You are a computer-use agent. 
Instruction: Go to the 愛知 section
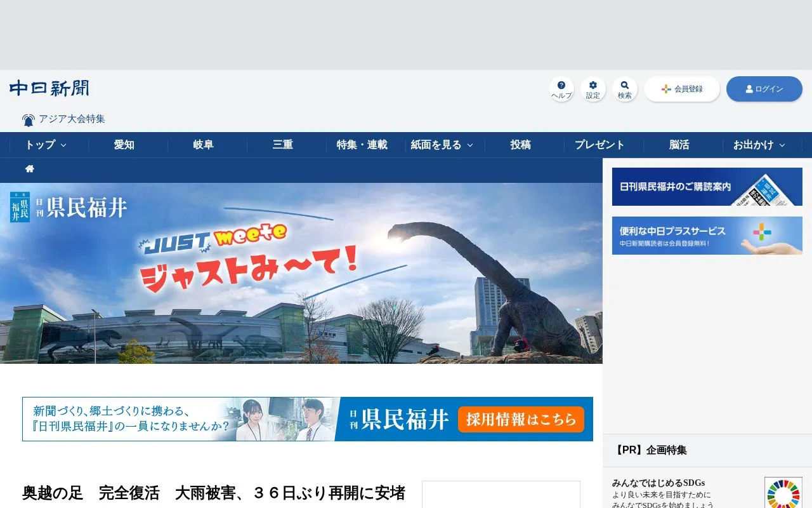[124, 145]
